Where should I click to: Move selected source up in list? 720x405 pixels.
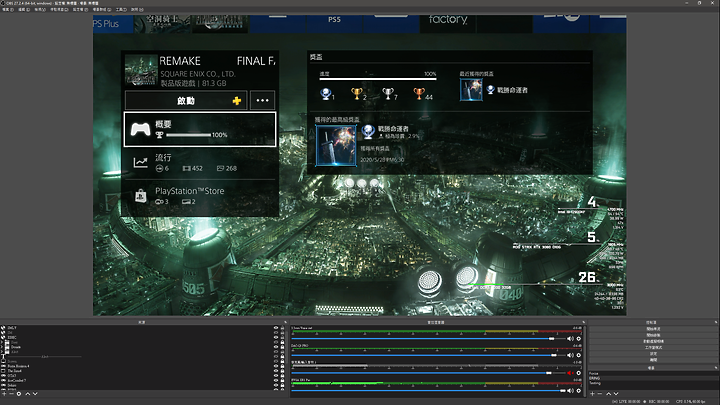pos(28,394)
